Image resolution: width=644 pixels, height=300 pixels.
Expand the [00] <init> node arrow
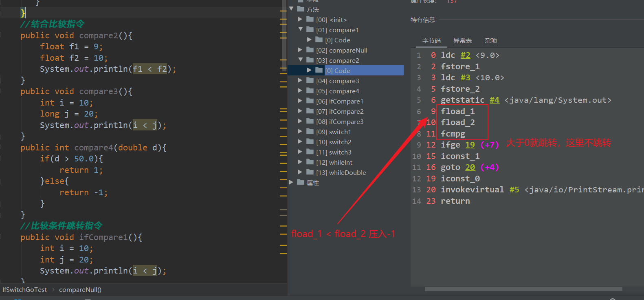coord(300,19)
